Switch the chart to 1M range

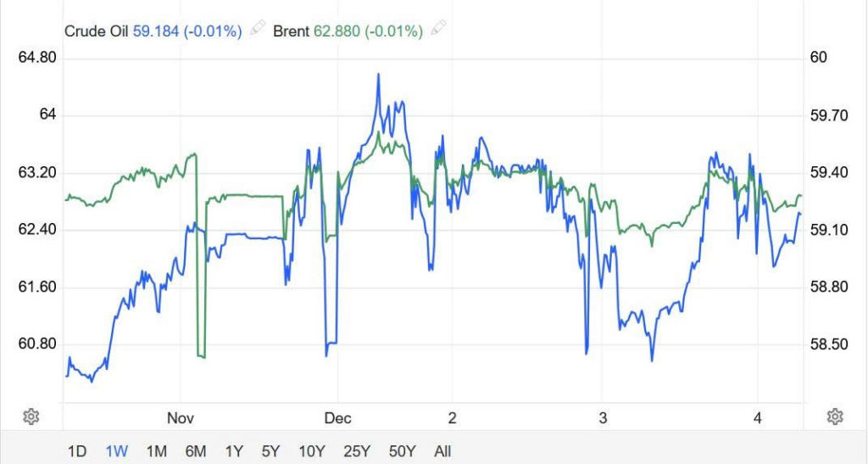coord(156,450)
